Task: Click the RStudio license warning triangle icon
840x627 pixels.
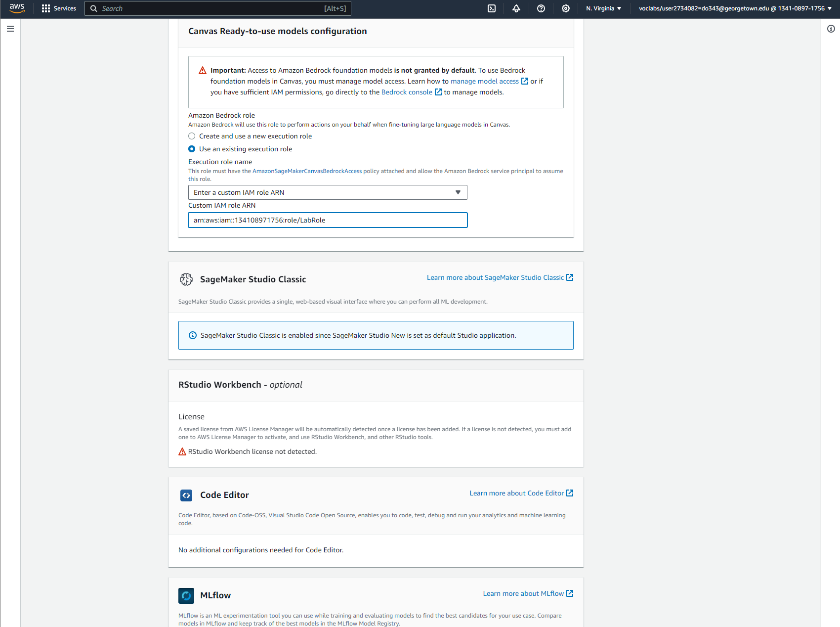Action: 182,451
